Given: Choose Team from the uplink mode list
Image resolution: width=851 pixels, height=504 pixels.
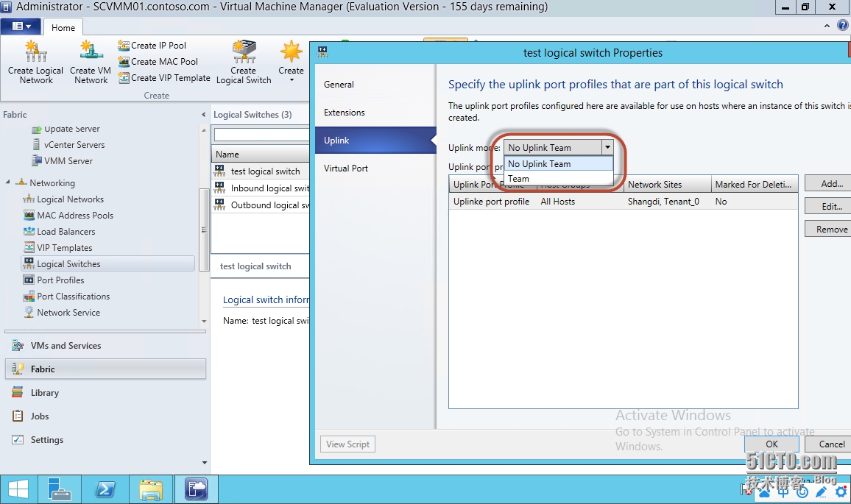Looking at the screenshot, I should 559,179.
